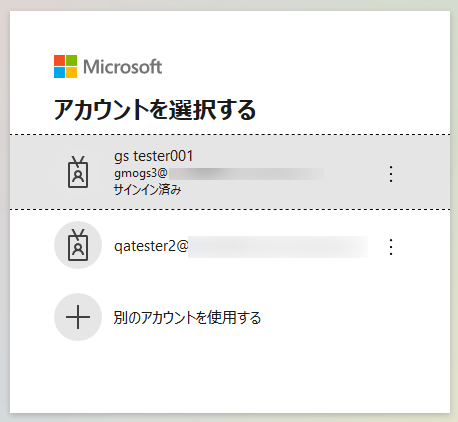The image size is (458, 422).
Task: Click the yellow square of the Microsoft logo
Action: 71,73
